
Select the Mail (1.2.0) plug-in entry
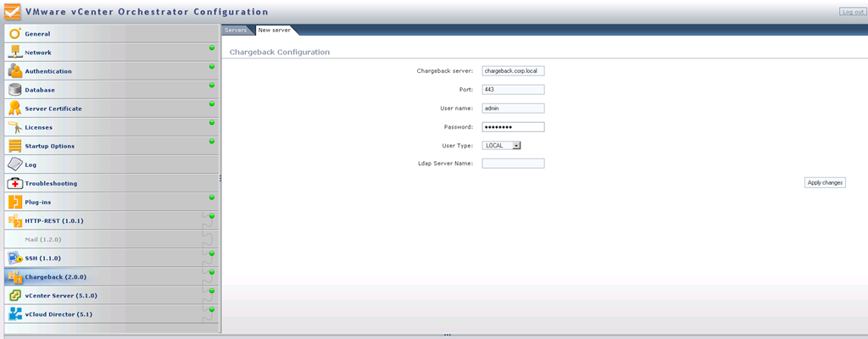111,239
